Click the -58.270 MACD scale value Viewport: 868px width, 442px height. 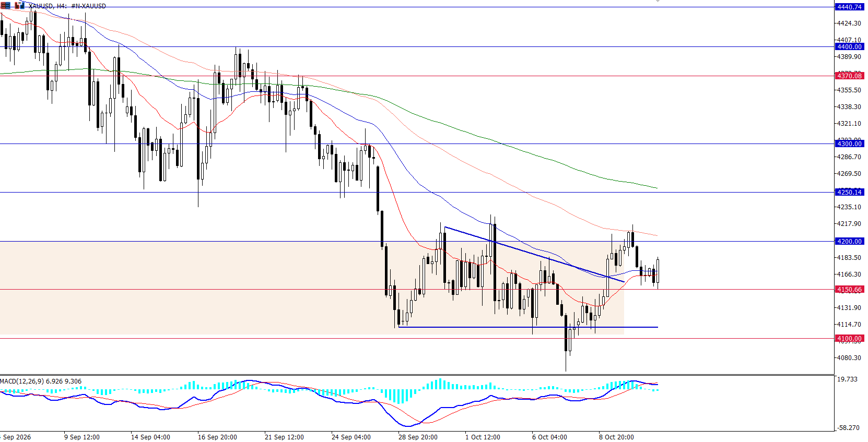848,428
